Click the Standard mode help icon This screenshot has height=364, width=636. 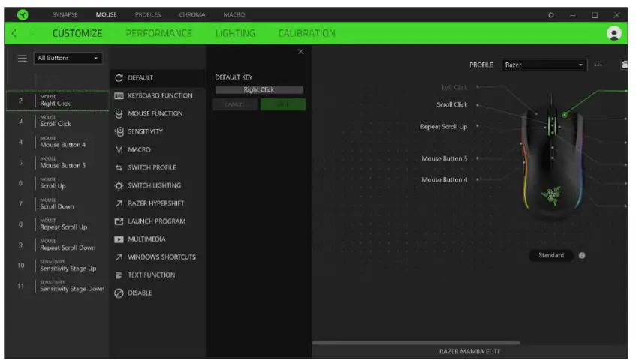click(582, 256)
